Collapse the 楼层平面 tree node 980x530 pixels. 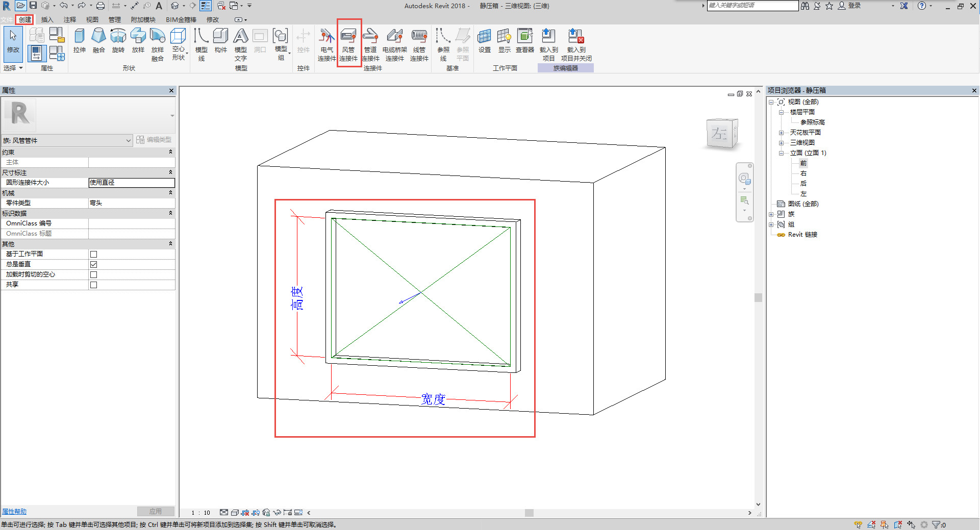coord(781,112)
